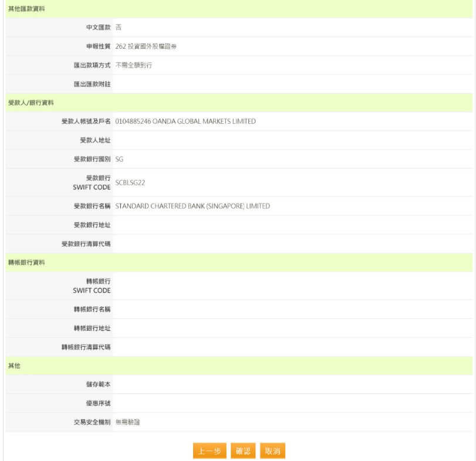Screen dimensions: 476x461
Task: Click the 確認 button to confirm remittance
Action: point(243,451)
